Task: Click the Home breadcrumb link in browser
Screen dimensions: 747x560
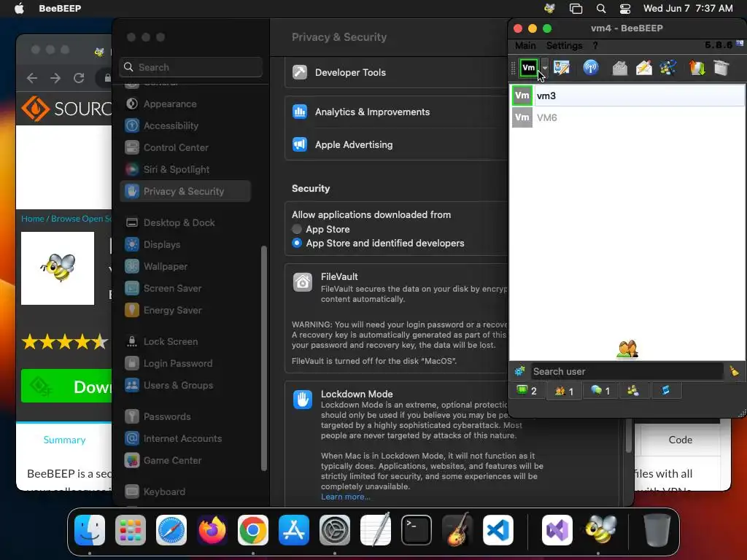Action: pos(32,219)
